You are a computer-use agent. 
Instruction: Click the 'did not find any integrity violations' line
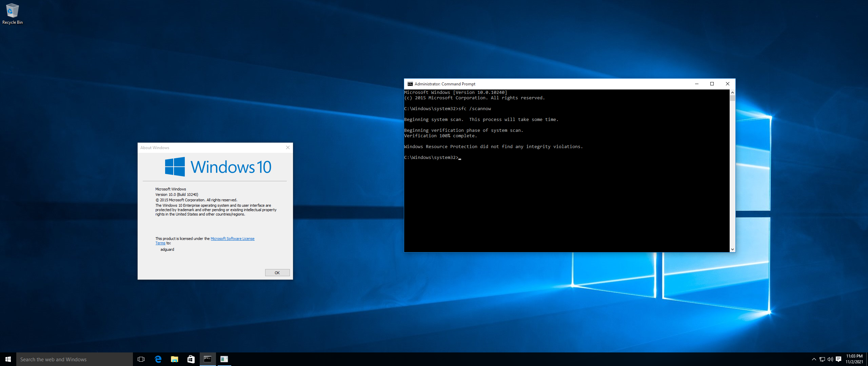pos(494,147)
